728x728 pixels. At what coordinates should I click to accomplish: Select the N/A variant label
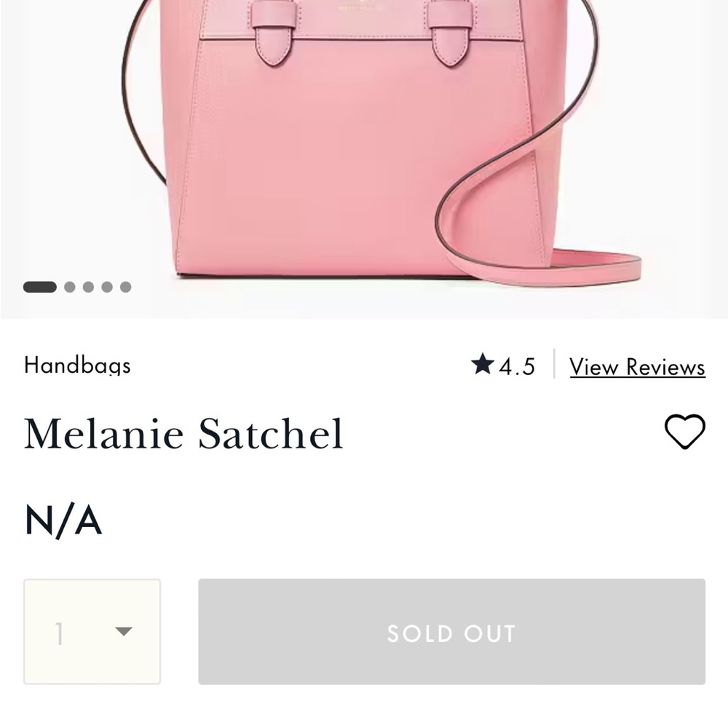point(63,520)
